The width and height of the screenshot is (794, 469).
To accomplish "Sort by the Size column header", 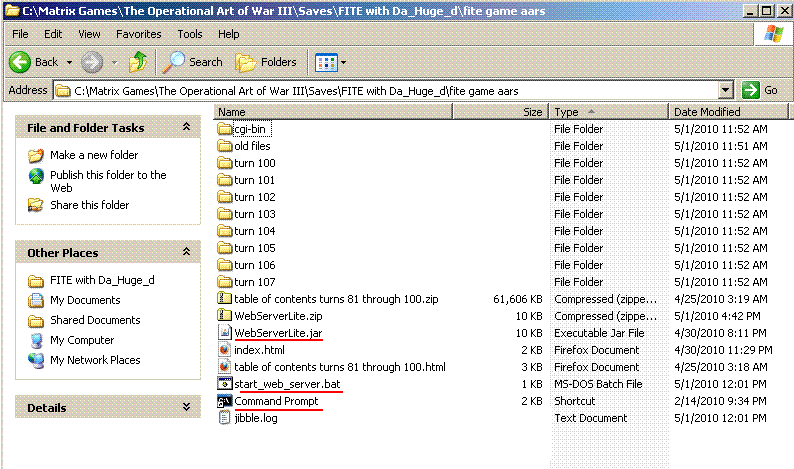I will [500, 112].
